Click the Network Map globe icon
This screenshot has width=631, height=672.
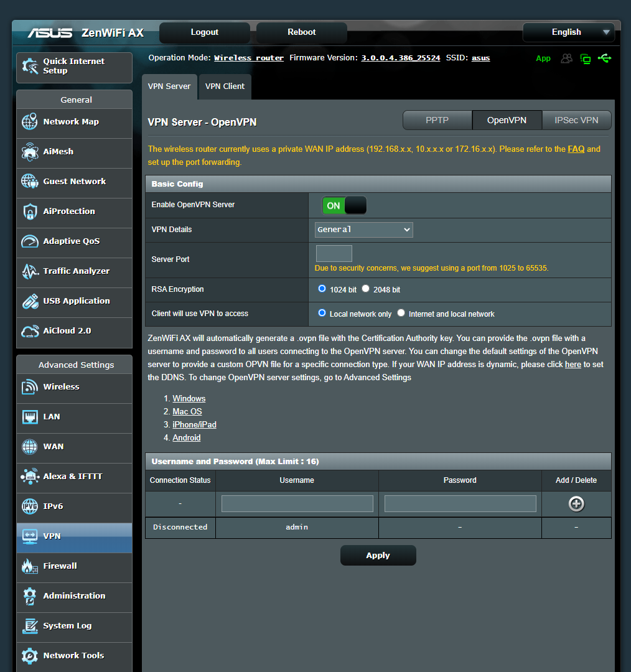point(30,122)
